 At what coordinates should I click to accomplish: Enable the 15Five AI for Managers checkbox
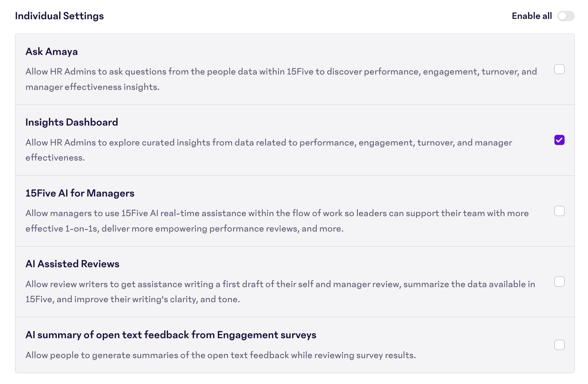[x=559, y=211]
